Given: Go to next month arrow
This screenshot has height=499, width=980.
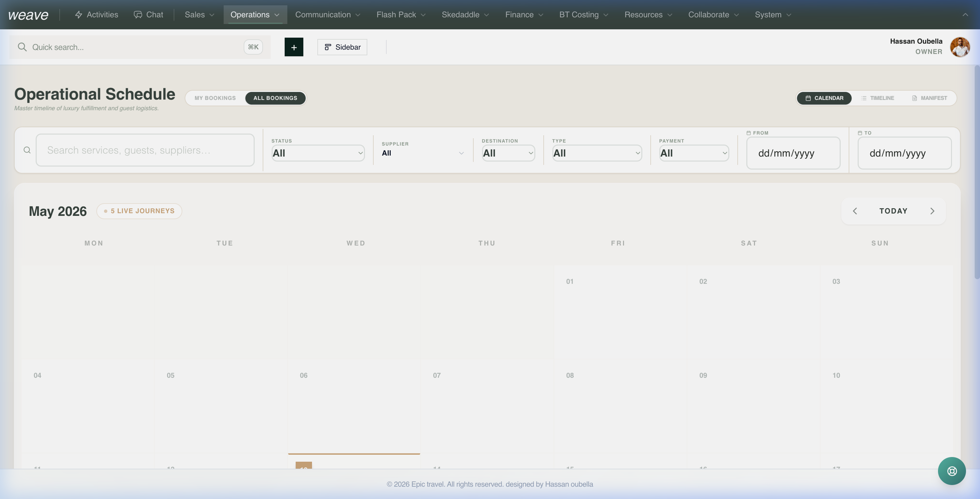Looking at the screenshot, I should pyautogui.click(x=932, y=211).
